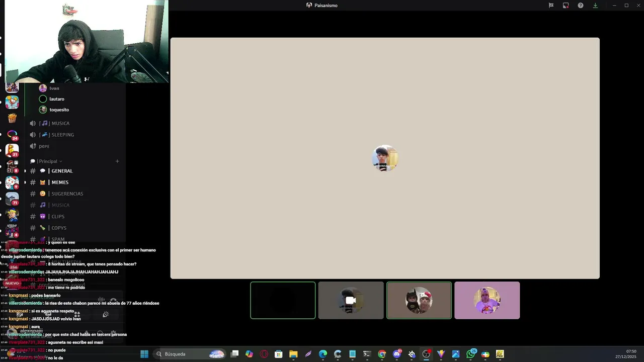Screen dimensions: 644x362
Task: Click the green download update arrow
Action: click(595, 6)
